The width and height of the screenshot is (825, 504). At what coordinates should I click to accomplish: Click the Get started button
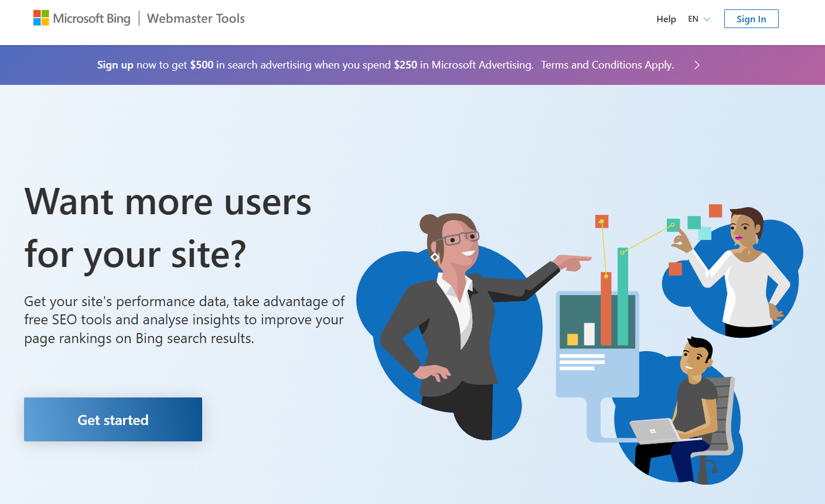coord(113,419)
